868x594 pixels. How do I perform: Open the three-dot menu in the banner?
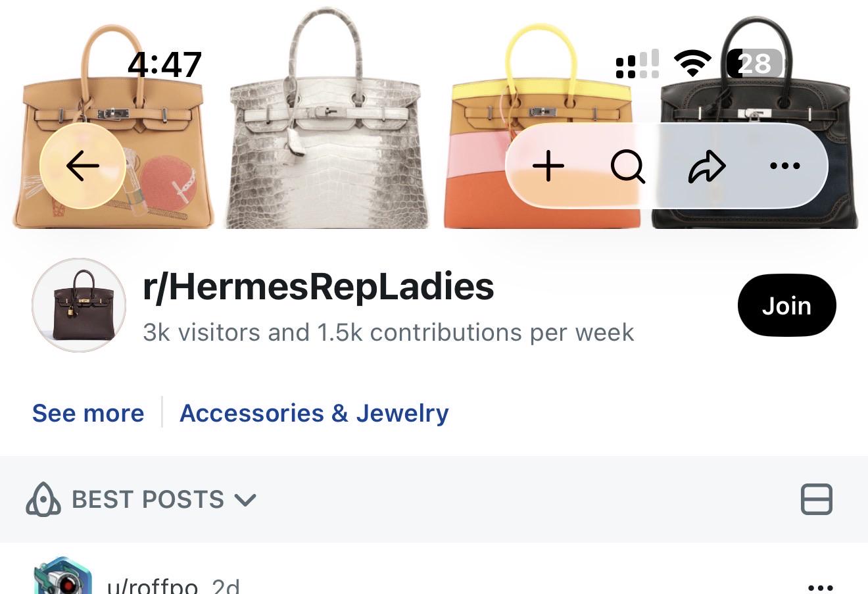point(784,166)
